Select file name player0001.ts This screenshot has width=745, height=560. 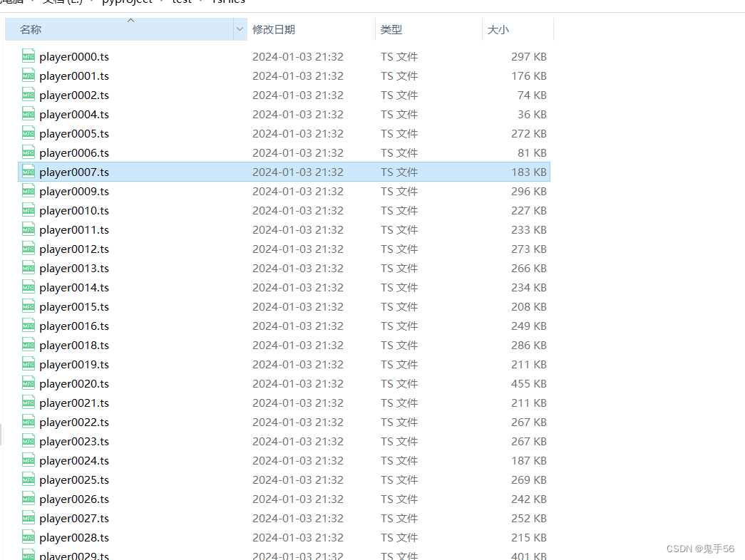tap(74, 76)
